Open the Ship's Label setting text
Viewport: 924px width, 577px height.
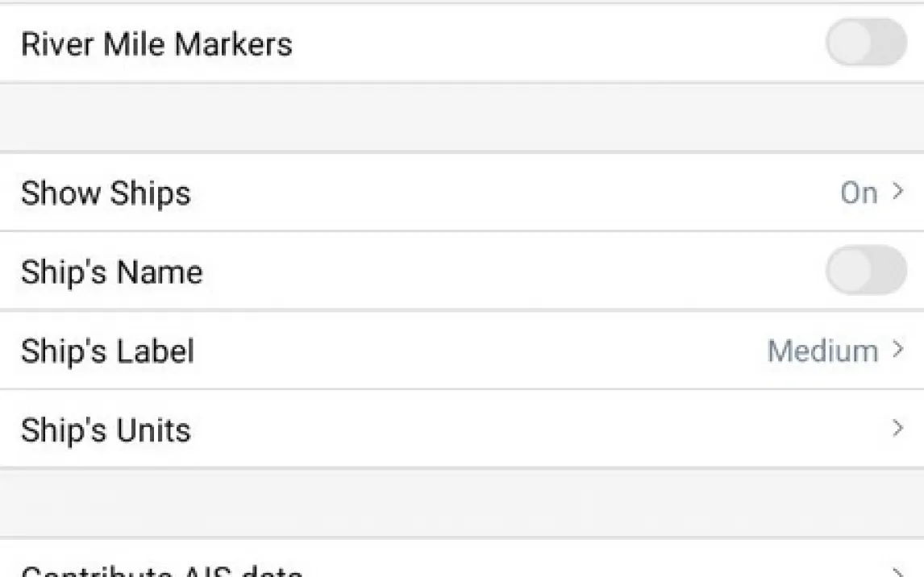point(107,351)
